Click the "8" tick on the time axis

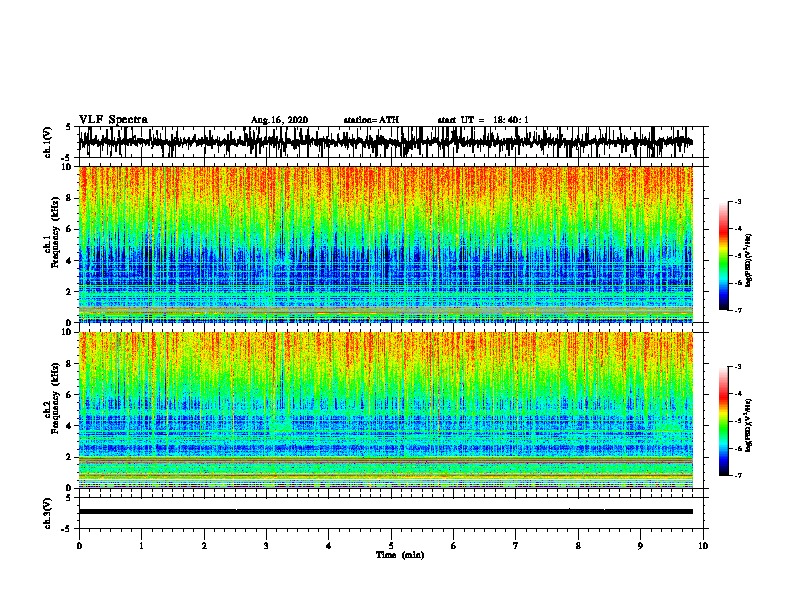pyautogui.click(x=578, y=546)
